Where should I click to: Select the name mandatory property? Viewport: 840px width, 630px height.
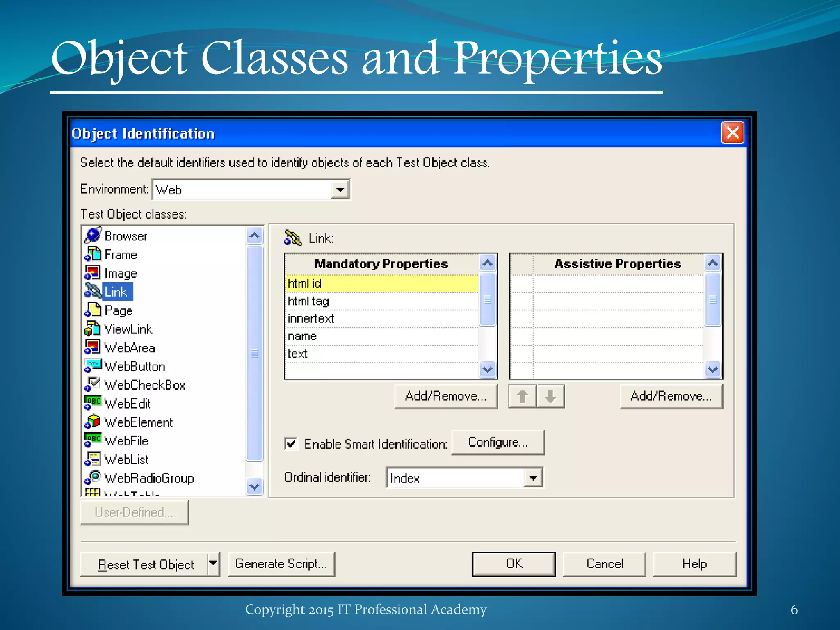click(x=382, y=336)
